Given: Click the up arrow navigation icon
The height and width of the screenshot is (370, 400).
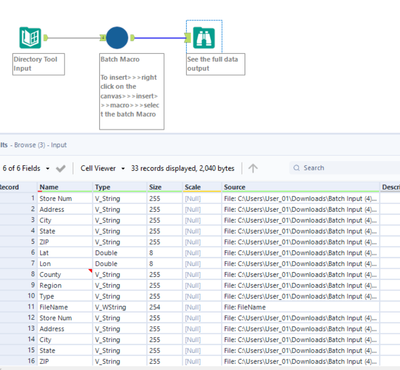Looking at the screenshot, I should pyautogui.click(x=253, y=168).
